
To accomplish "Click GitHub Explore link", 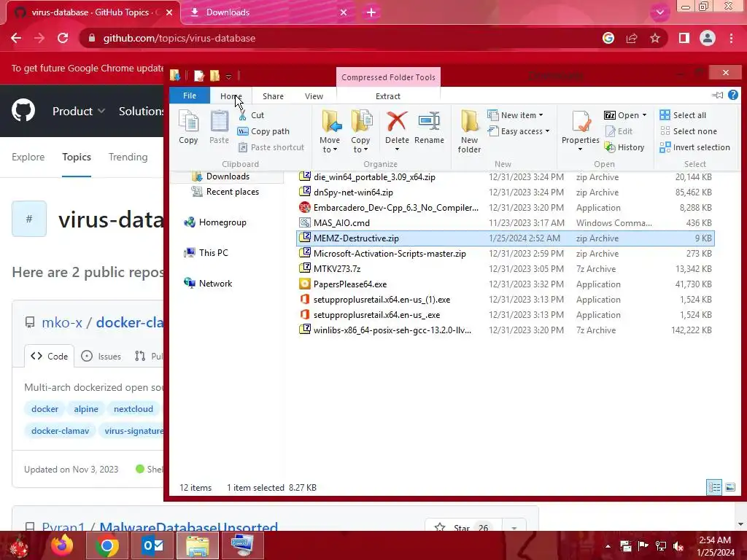I will pyautogui.click(x=28, y=157).
